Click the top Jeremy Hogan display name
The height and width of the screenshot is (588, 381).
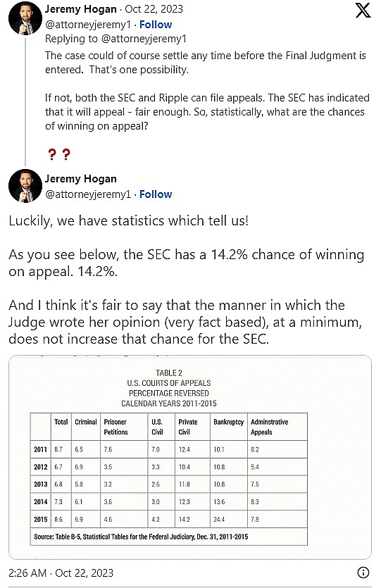[x=80, y=9]
